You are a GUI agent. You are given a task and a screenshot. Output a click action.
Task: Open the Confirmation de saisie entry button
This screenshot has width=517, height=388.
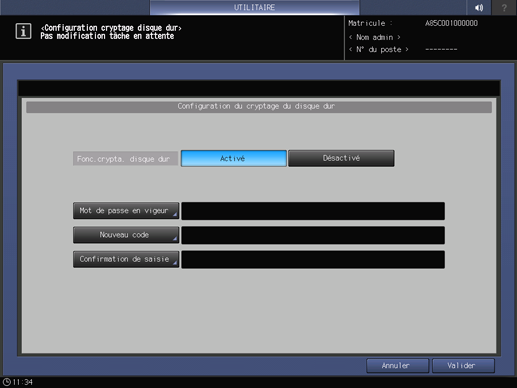pos(126,259)
